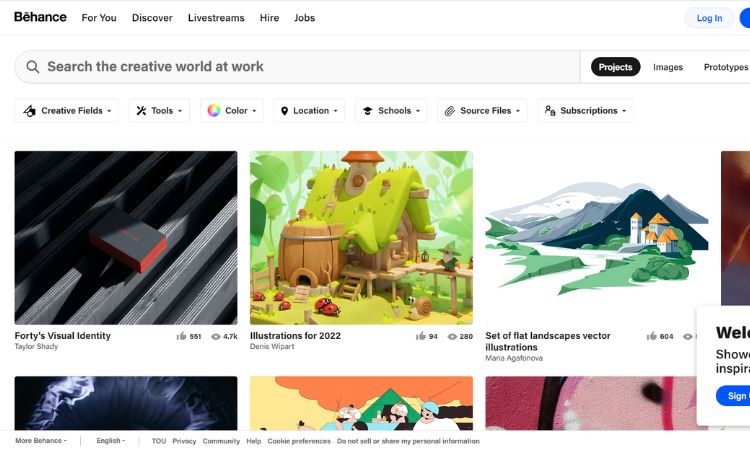Viewport: 750px width, 450px height.
Task: Open the Community footer link
Action: 221,441
